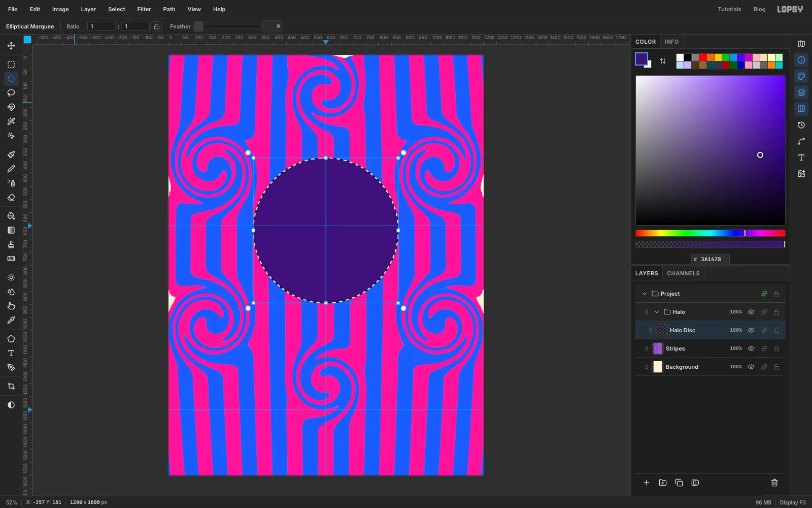Delete layer with trash icon
812x508 pixels.
(x=774, y=483)
